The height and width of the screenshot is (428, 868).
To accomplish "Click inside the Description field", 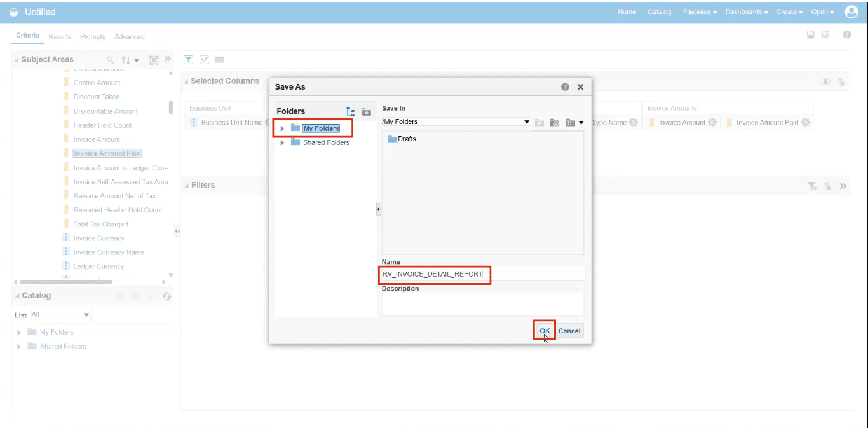I will tap(482, 304).
